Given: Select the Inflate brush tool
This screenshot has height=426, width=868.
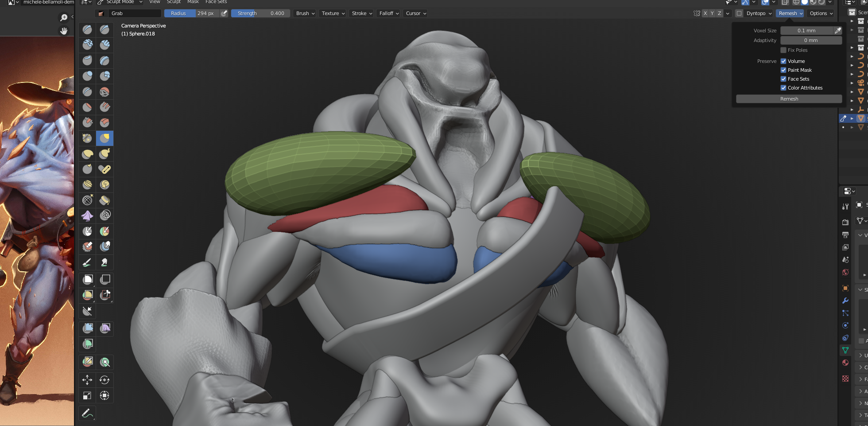Looking at the screenshot, I should pos(87,76).
